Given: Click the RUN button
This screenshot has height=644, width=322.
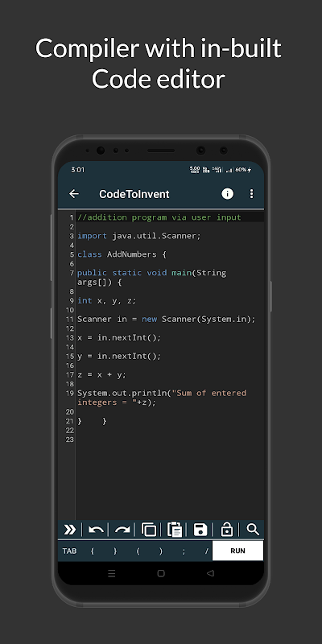Looking at the screenshot, I should pyautogui.click(x=237, y=551).
